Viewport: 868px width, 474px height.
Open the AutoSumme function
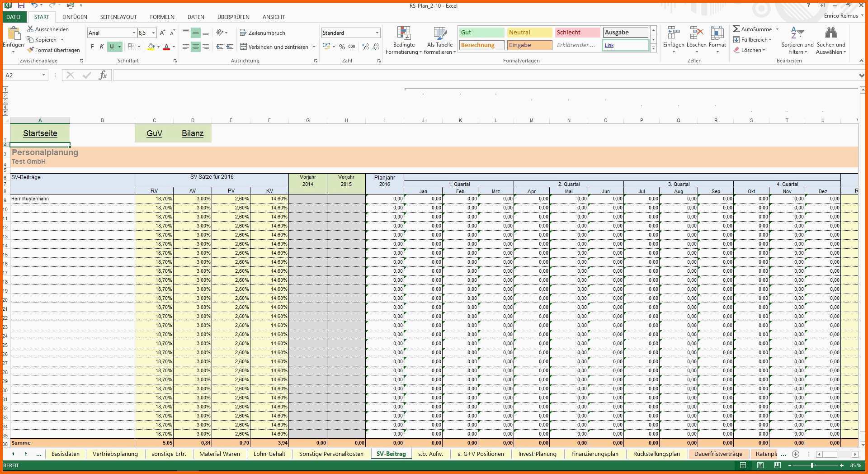point(753,29)
